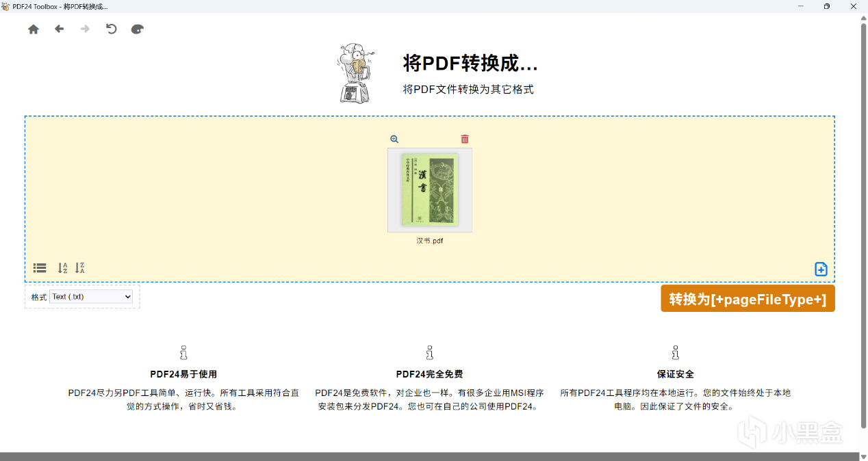Click the scrollbar down arrow
The image size is (868, 461).
pos(863,456)
